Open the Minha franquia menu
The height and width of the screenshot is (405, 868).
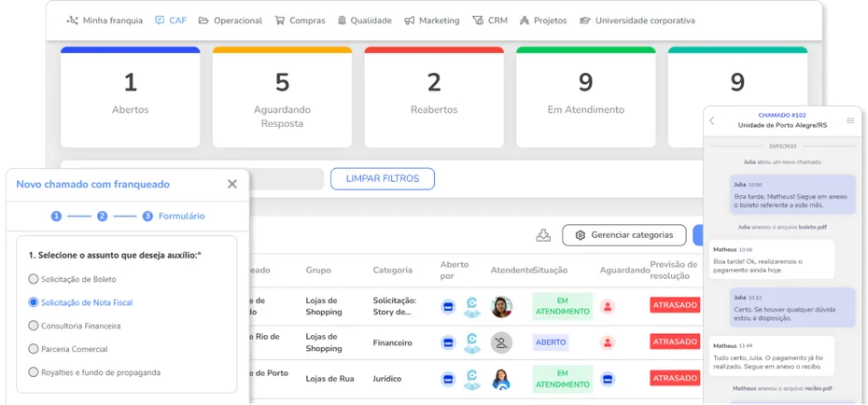(105, 21)
